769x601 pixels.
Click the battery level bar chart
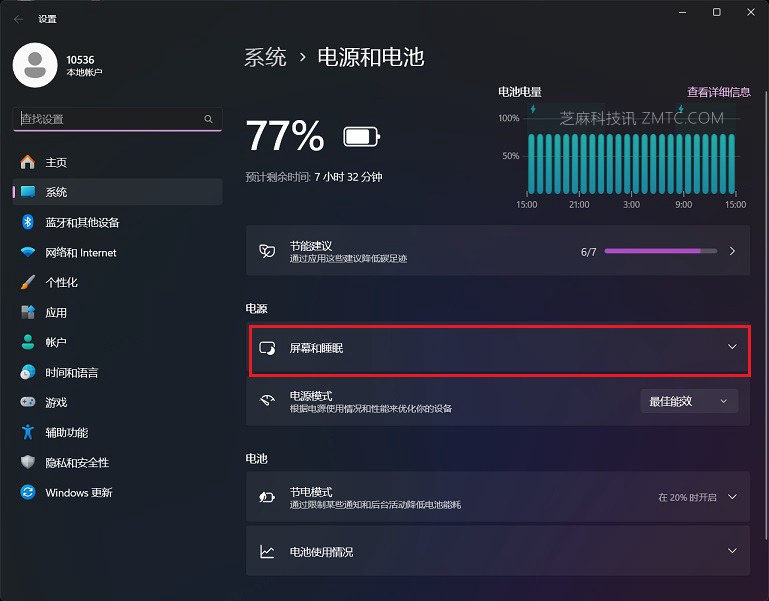coord(632,163)
